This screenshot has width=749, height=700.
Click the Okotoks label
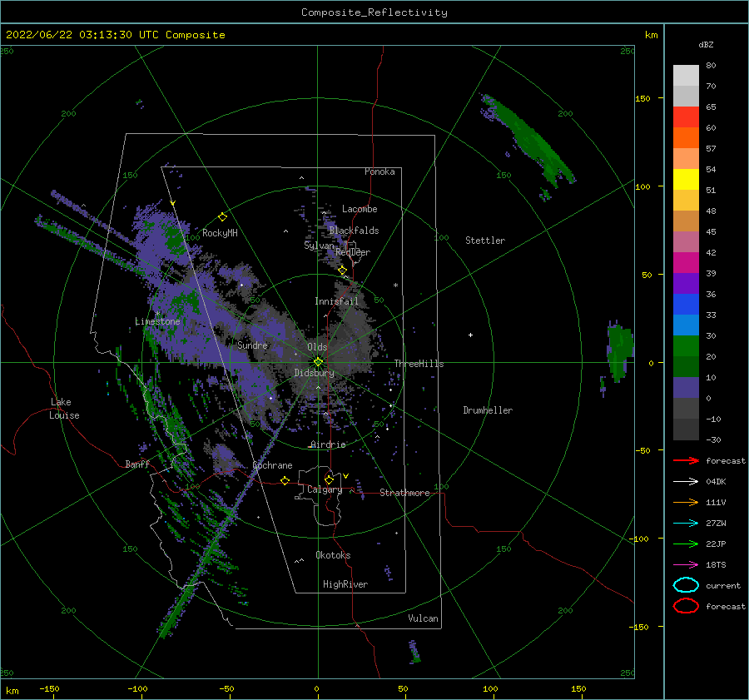pyautogui.click(x=333, y=555)
